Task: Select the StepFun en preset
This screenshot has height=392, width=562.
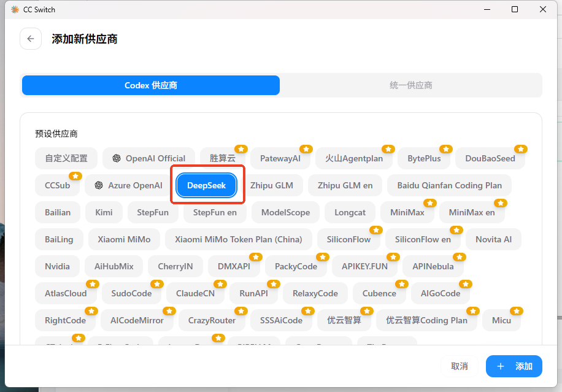Action: (x=215, y=212)
